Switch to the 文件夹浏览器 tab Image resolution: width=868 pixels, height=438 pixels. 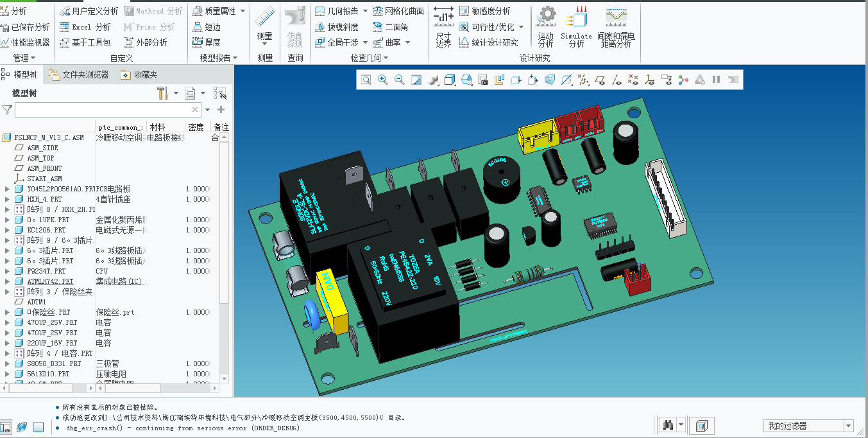point(78,74)
